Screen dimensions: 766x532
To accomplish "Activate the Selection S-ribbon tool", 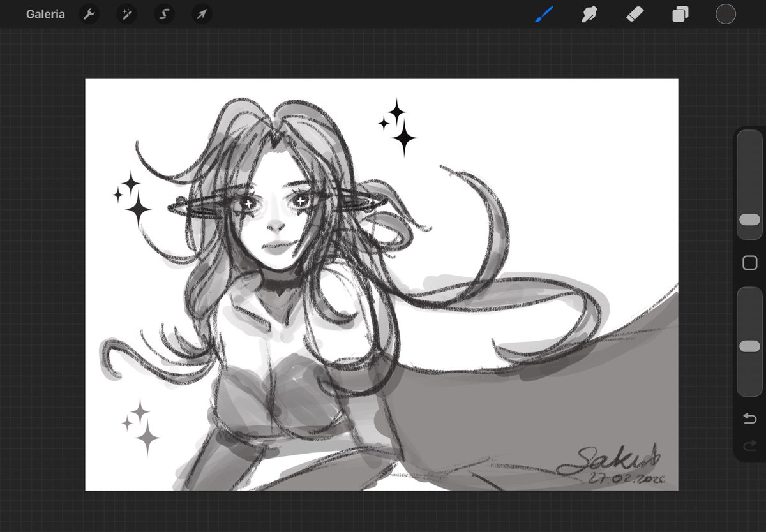I will click(164, 14).
